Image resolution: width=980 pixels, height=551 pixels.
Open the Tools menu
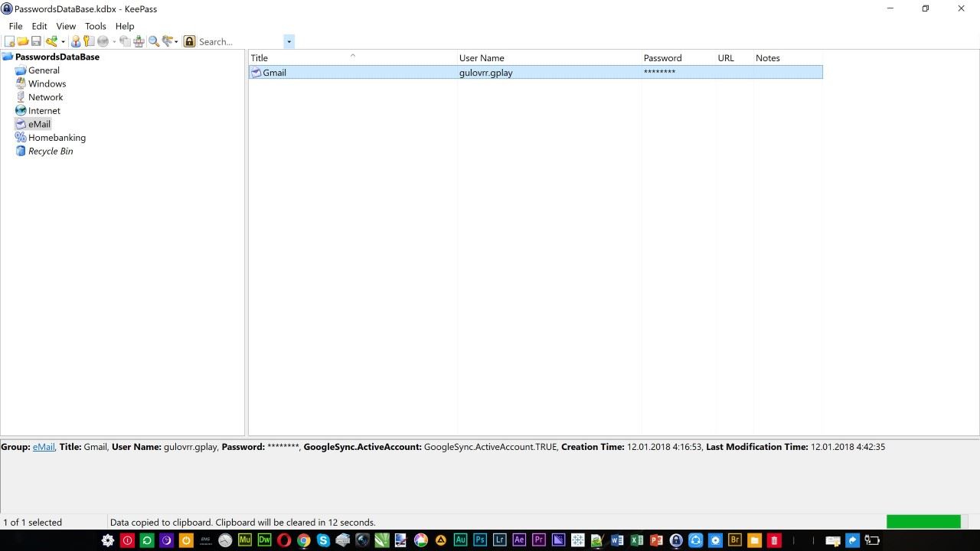(96, 26)
